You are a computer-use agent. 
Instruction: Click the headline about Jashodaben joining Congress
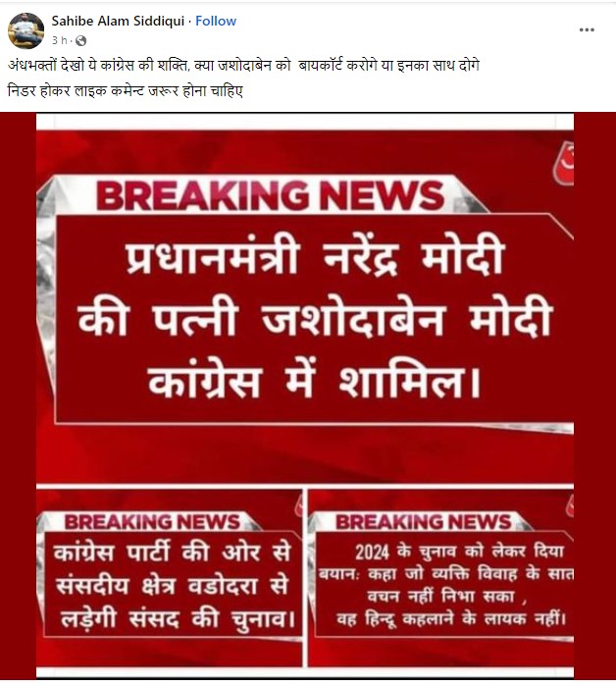pos(315,319)
